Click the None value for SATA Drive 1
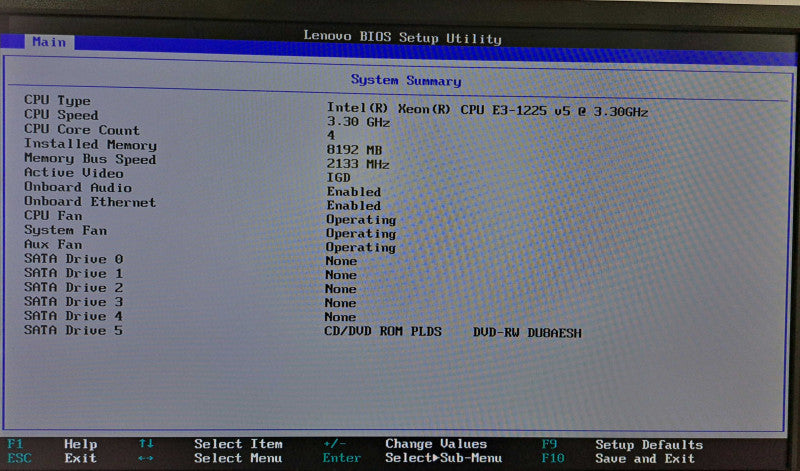 tap(341, 275)
